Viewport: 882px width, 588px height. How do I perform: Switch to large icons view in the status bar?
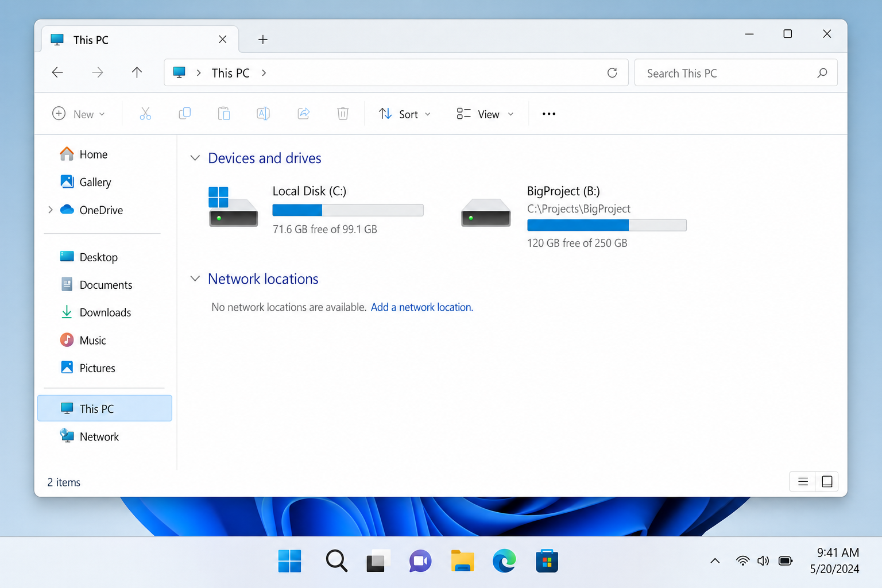[827, 482]
